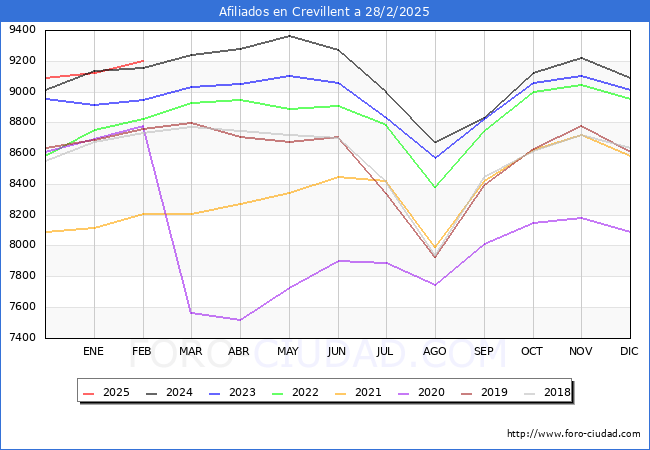This screenshot has width=650, height=450.
Task: Click the NOV month axis label
Action: (580, 351)
